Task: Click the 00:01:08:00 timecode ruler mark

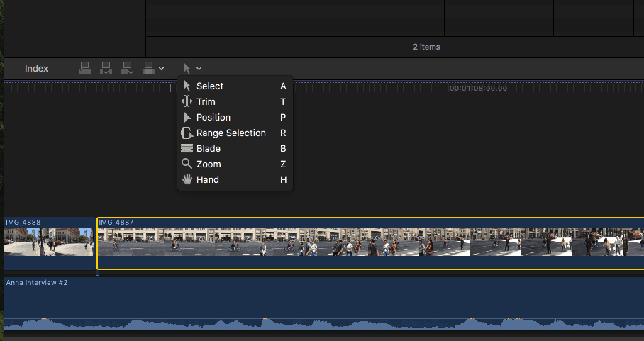Action: coord(478,89)
